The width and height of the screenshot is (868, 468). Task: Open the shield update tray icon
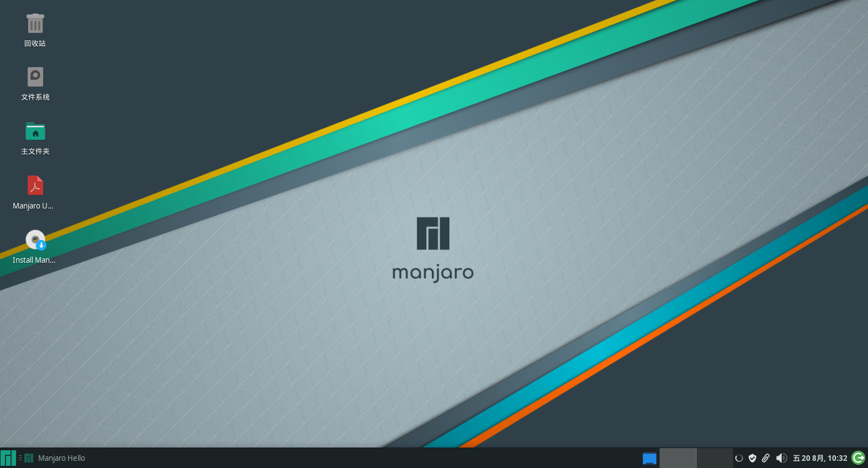(x=752, y=458)
